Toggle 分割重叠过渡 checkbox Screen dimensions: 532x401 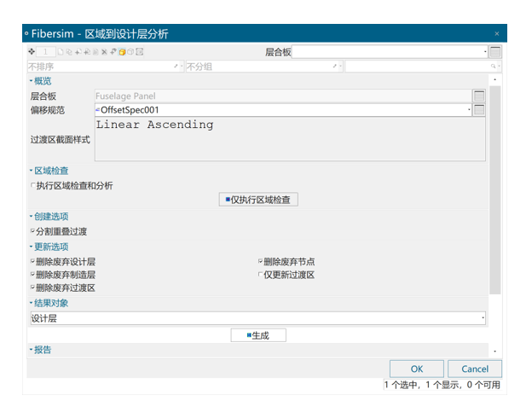pyautogui.click(x=33, y=231)
